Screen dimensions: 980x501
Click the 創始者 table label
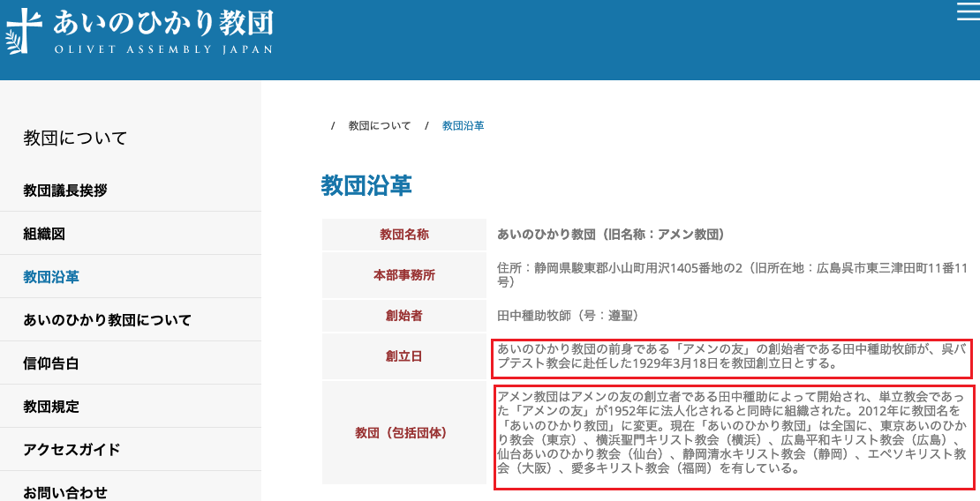(x=403, y=316)
